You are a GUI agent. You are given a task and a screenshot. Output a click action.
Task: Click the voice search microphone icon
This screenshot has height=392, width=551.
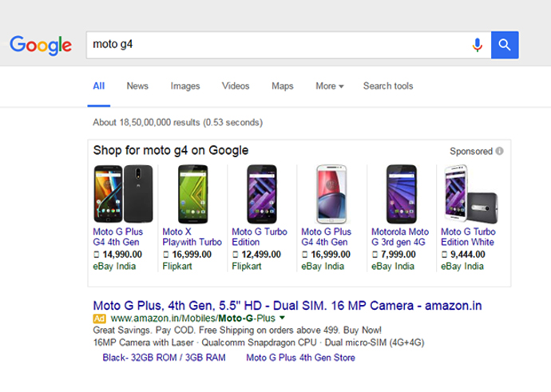[478, 45]
